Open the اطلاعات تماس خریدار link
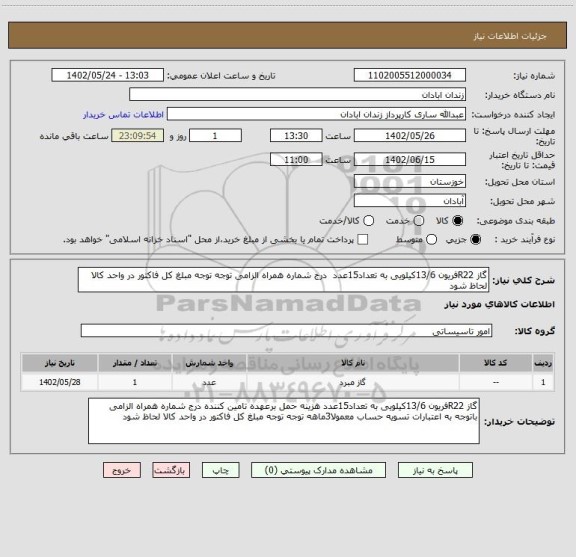This screenshot has height=557, width=576. pyautogui.click(x=123, y=115)
